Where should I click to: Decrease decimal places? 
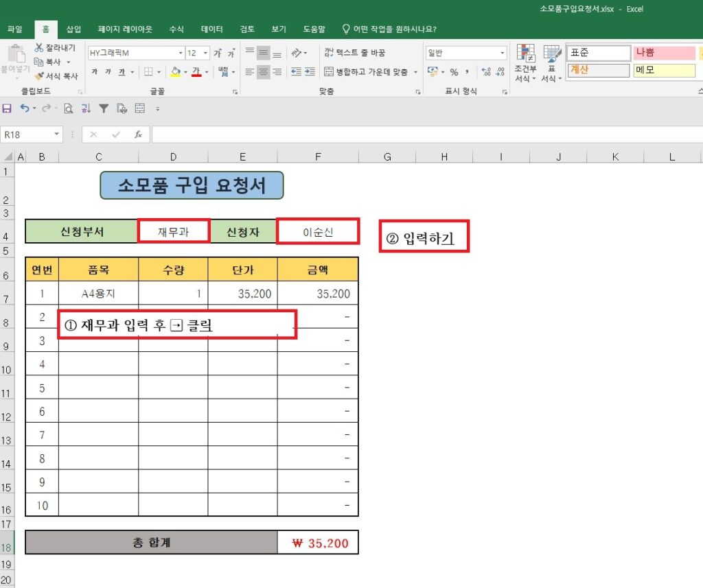(x=500, y=72)
